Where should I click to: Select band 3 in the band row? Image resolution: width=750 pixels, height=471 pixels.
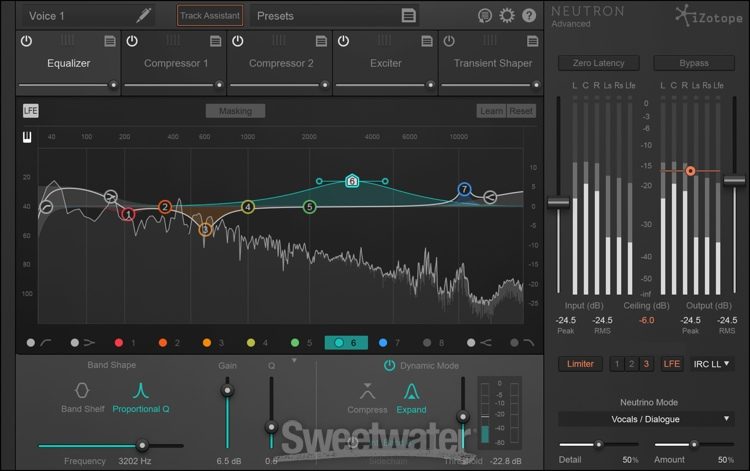(x=213, y=342)
